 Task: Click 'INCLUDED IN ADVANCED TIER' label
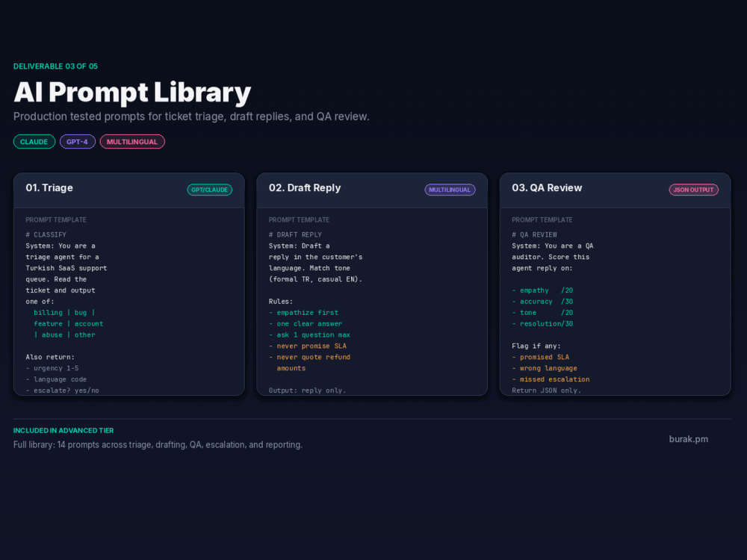point(63,431)
